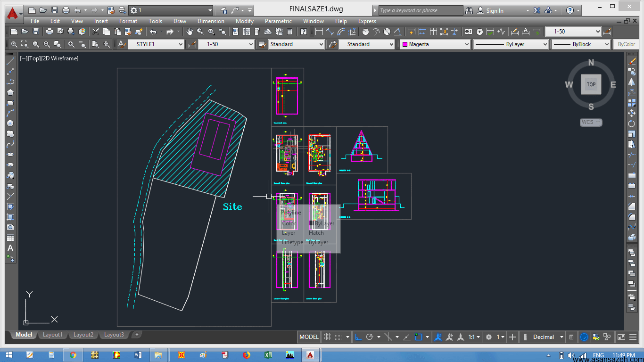Click the Undo arrow in standard toolbar
The image size is (644, 362).
click(153, 32)
